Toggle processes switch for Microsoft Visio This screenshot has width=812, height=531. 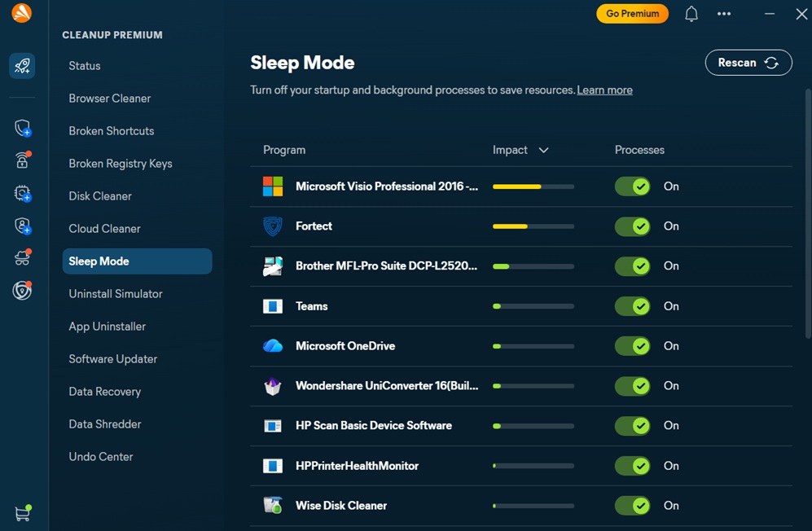coord(632,187)
